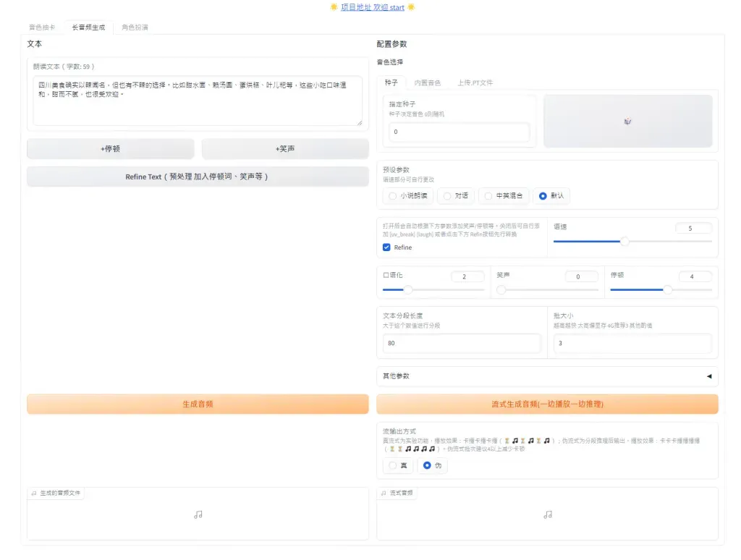Click the 流式音频 label

tap(397, 493)
